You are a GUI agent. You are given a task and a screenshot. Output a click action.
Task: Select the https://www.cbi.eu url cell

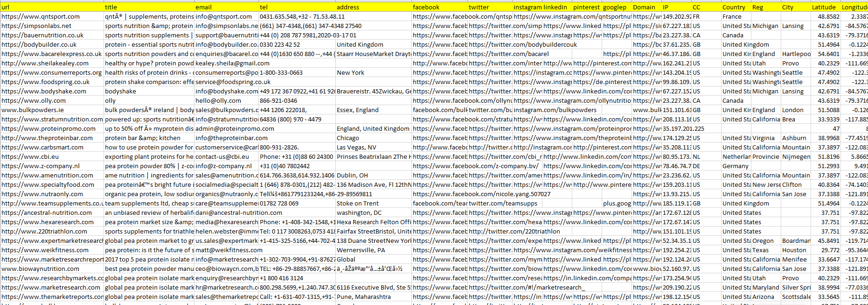point(52,156)
